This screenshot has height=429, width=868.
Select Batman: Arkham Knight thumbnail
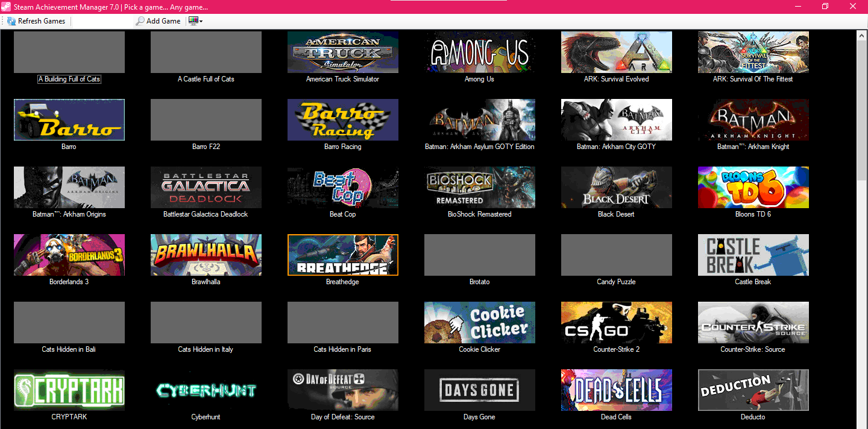[753, 120]
